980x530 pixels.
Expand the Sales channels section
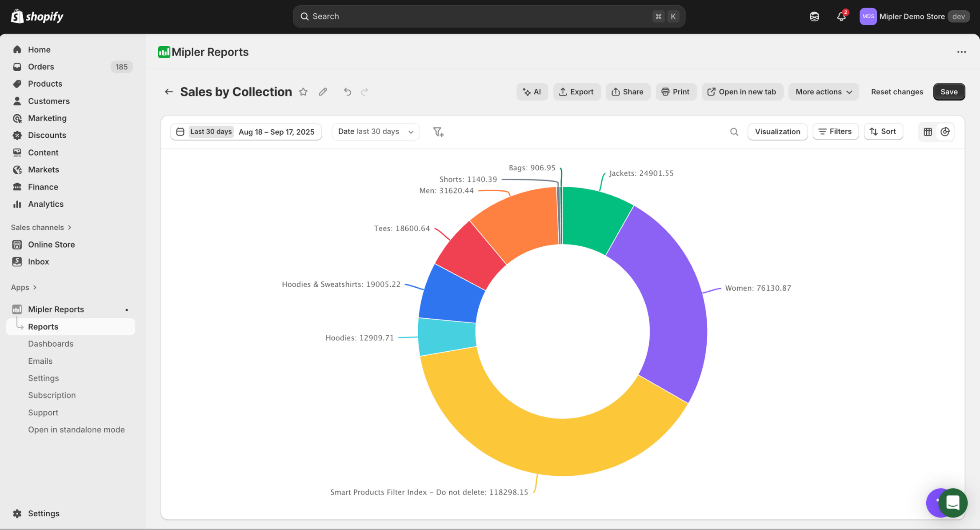coord(41,227)
